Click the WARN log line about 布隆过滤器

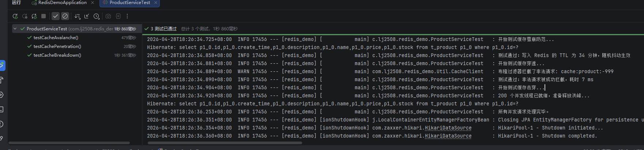(380, 72)
